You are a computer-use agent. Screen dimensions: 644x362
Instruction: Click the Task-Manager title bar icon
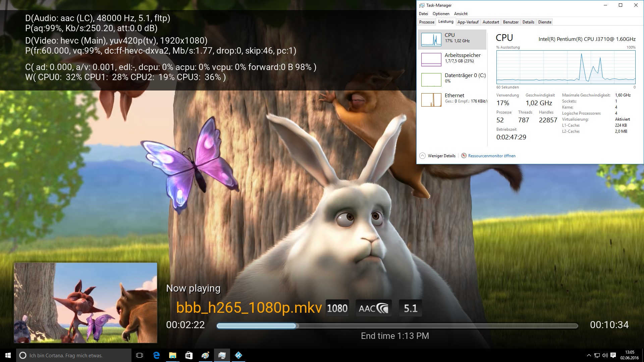point(422,5)
